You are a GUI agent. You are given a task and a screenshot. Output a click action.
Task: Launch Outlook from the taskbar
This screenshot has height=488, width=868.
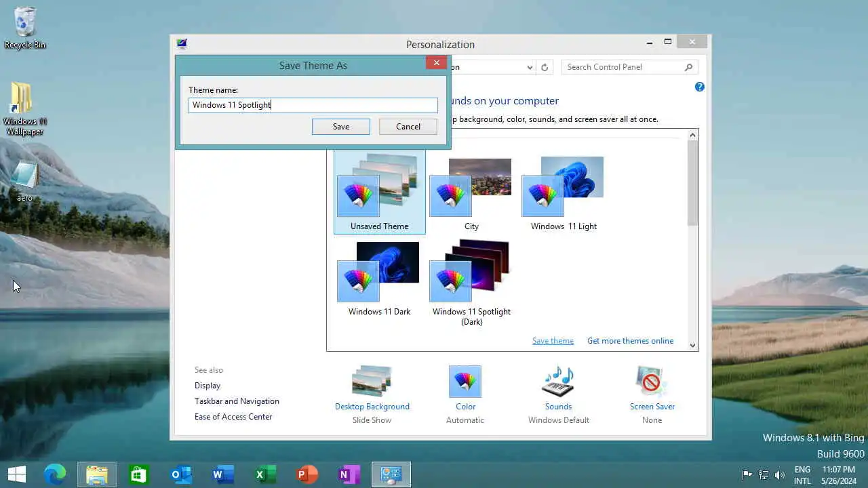click(181, 474)
